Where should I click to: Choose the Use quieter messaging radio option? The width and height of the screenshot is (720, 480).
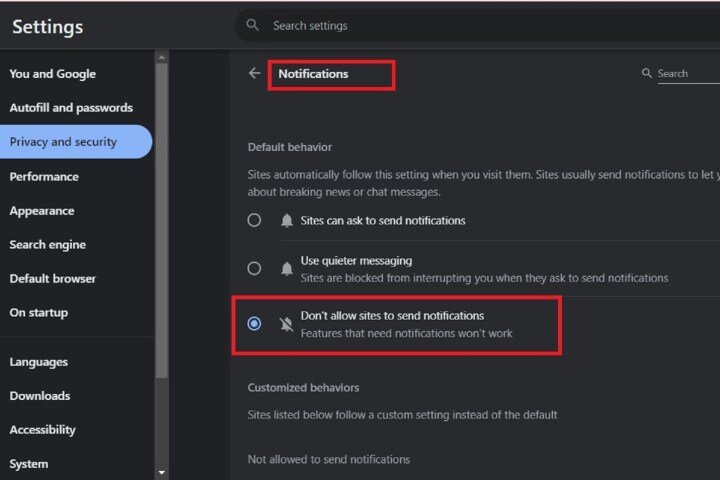pyautogui.click(x=254, y=268)
